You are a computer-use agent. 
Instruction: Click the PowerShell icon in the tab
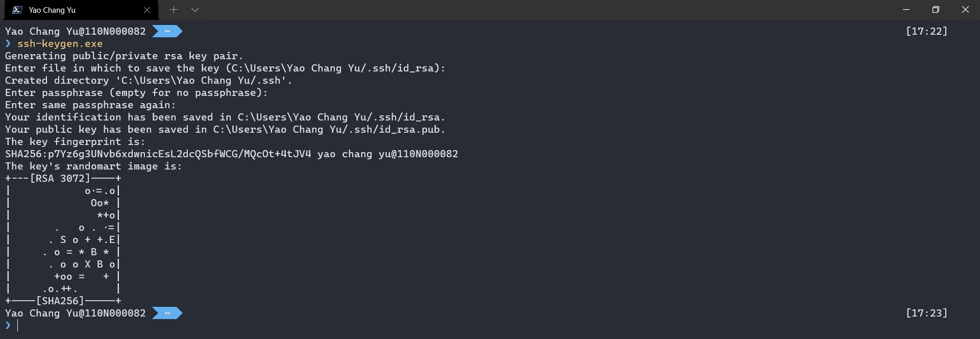(x=17, y=10)
